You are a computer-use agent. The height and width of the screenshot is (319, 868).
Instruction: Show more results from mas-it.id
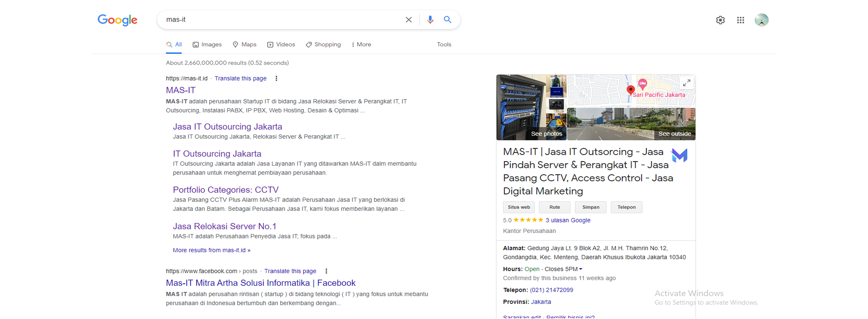click(x=212, y=251)
